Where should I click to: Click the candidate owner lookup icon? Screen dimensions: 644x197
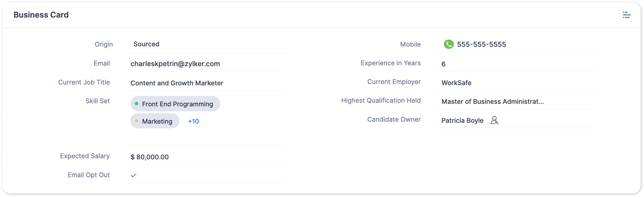coord(494,120)
